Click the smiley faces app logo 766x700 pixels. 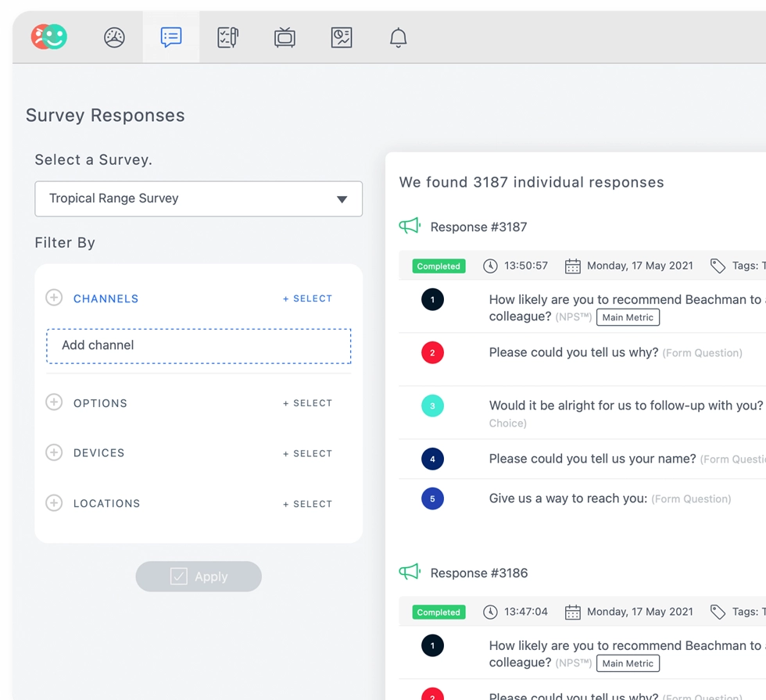pos(49,37)
